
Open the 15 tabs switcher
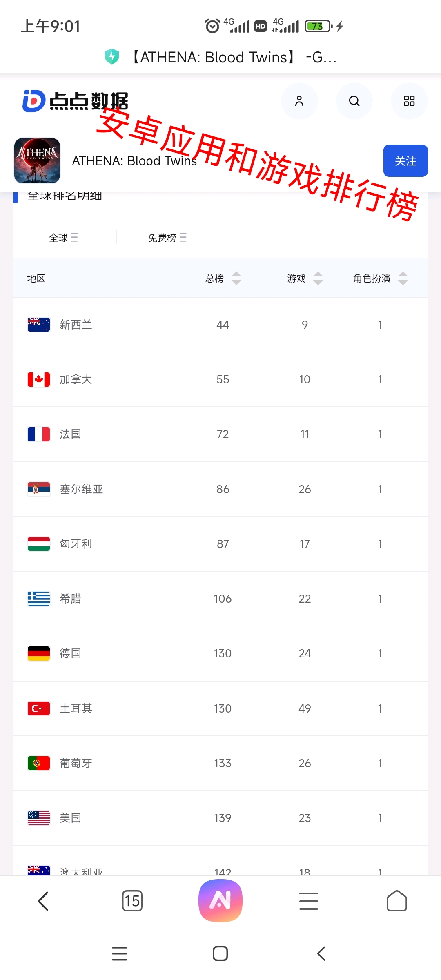coord(132,901)
